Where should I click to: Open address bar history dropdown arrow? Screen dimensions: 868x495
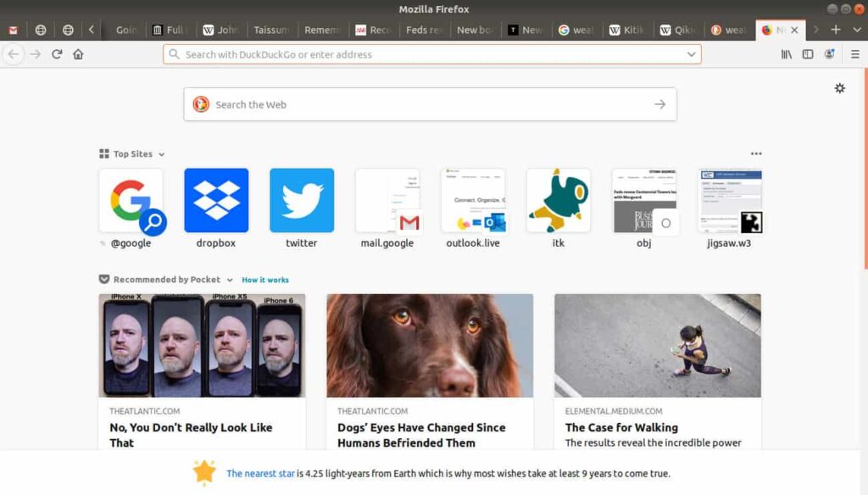[692, 54]
